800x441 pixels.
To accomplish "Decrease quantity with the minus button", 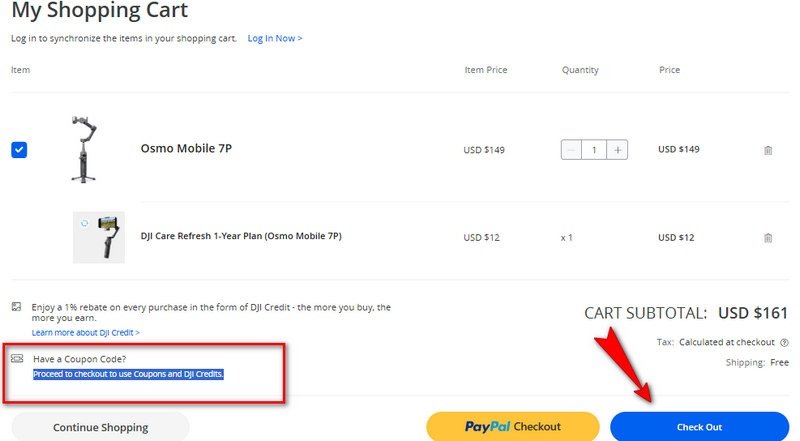I will [571, 150].
